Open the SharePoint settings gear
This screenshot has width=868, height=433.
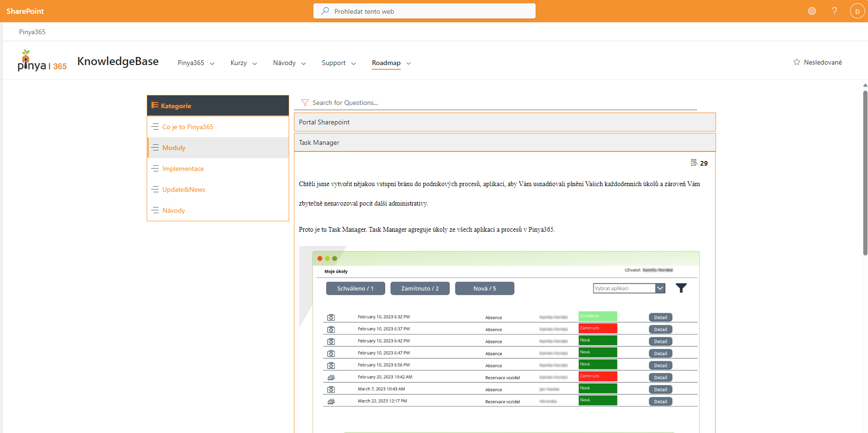pyautogui.click(x=812, y=11)
